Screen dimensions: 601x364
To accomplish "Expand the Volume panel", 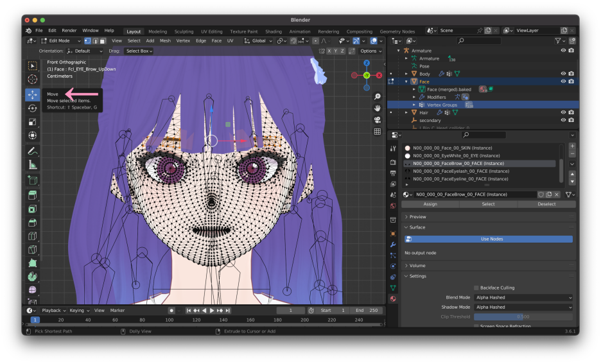I will tap(417, 266).
